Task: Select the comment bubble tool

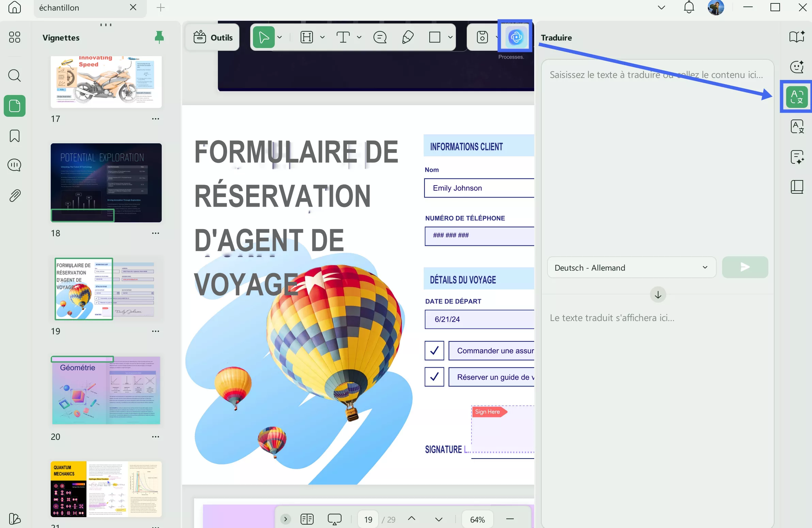Action: (380, 37)
